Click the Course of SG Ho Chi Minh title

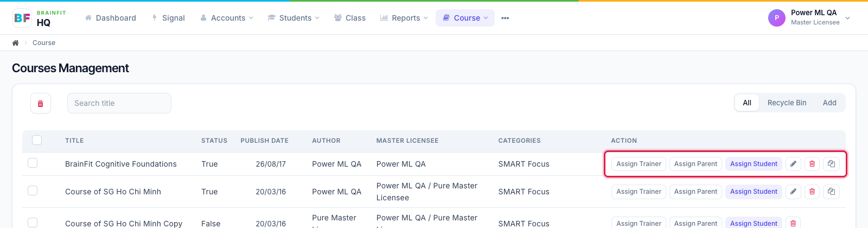pyautogui.click(x=113, y=192)
